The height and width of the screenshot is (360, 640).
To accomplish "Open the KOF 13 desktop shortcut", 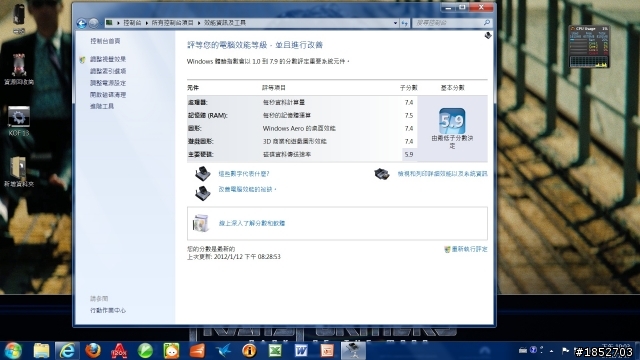I will point(19,121).
